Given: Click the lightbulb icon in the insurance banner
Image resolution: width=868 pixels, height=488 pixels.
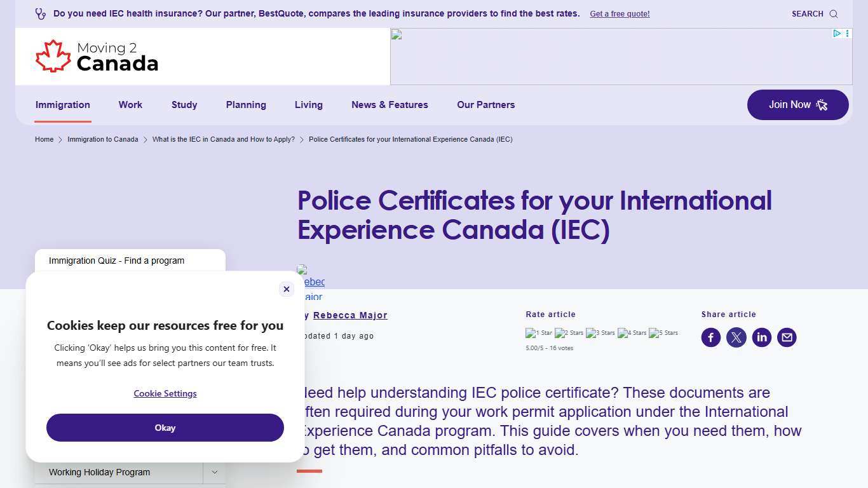Looking at the screenshot, I should point(41,13).
